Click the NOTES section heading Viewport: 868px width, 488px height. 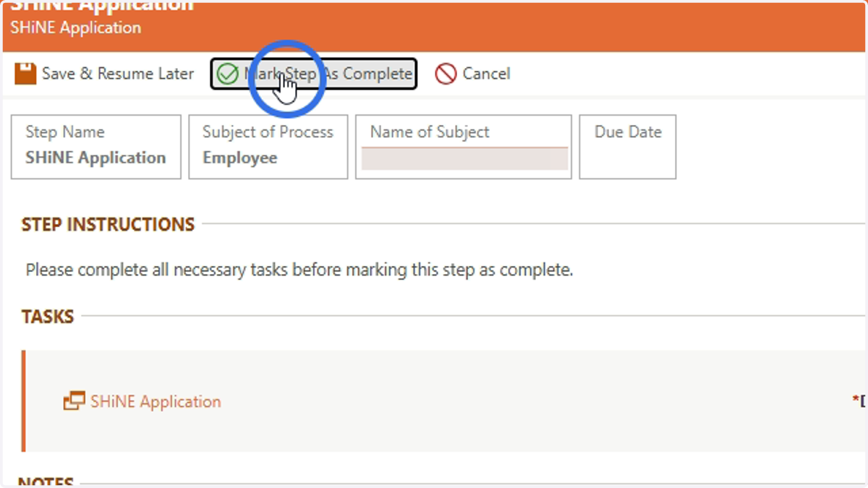coord(46,481)
